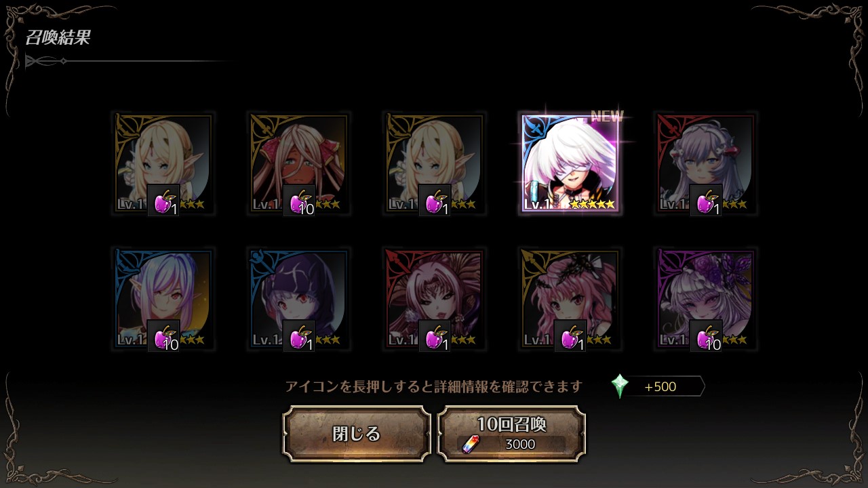This screenshot has height=488, width=868.
Task: Select the dark-skinned character card with red bows
Action: 299,163
